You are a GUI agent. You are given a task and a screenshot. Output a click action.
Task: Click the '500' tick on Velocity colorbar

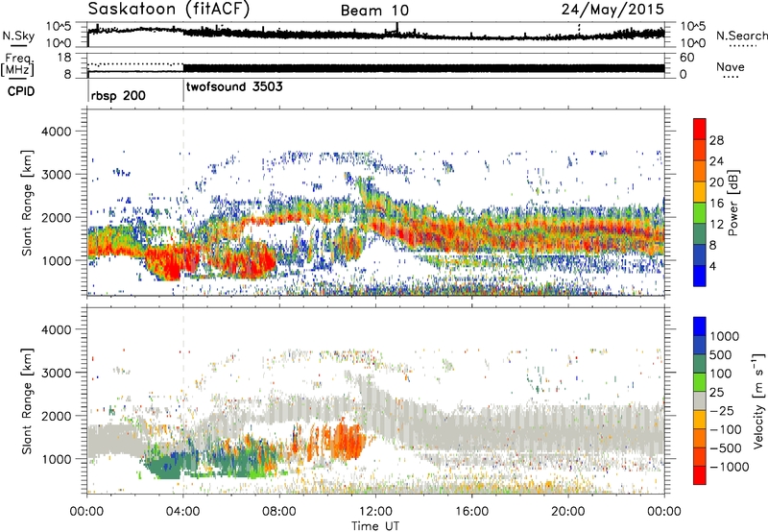721,354
